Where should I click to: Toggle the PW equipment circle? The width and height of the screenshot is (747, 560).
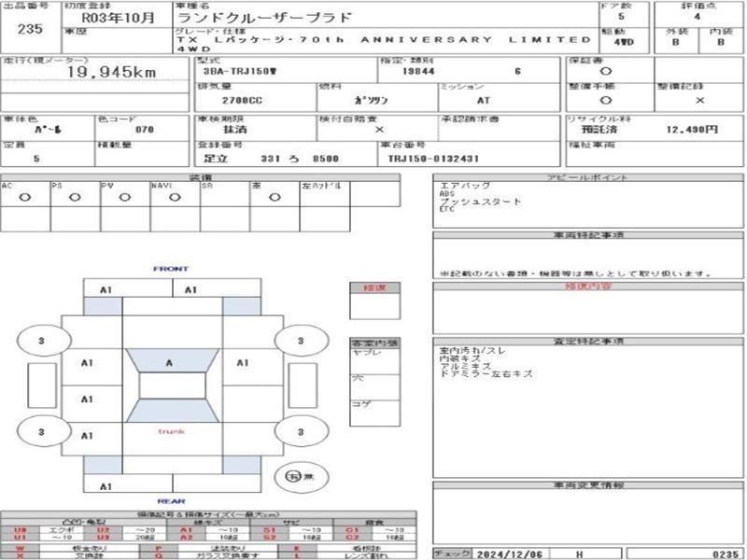(x=125, y=197)
